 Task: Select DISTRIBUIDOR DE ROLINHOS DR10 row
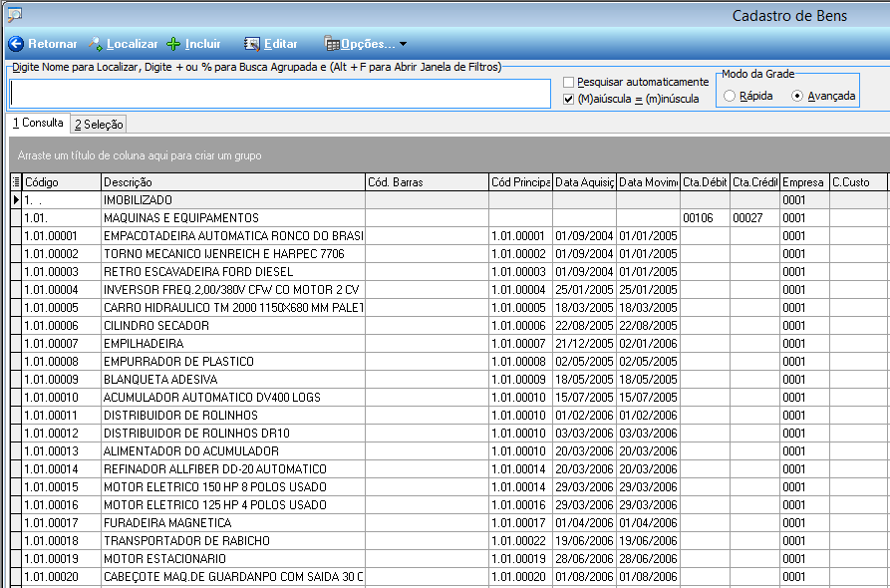[x=449, y=434]
